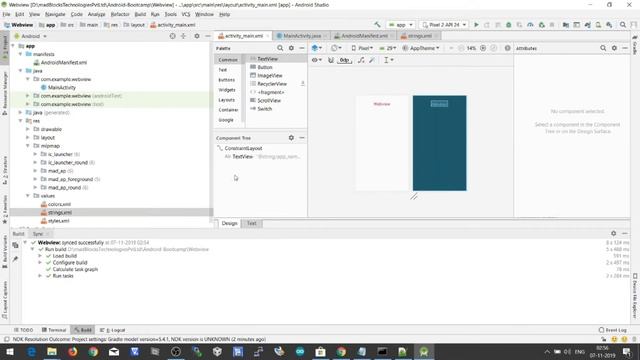The height and width of the screenshot is (360, 640).
Task: Switch to AndroidManifest.xml editor tab
Action: [364, 36]
